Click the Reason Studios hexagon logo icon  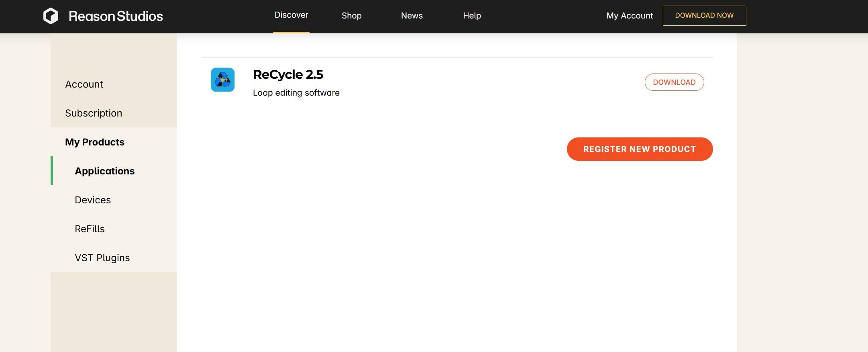(51, 16)
